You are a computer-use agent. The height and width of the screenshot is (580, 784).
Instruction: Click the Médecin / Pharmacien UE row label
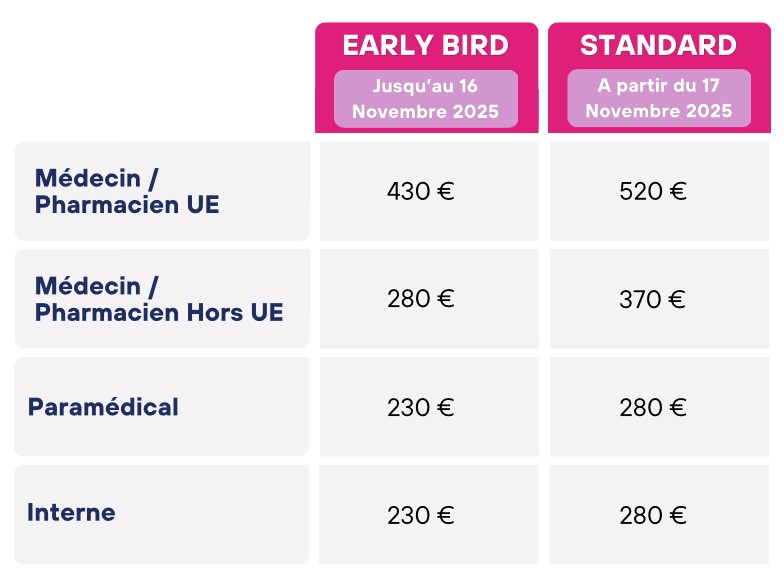(127, 192)
